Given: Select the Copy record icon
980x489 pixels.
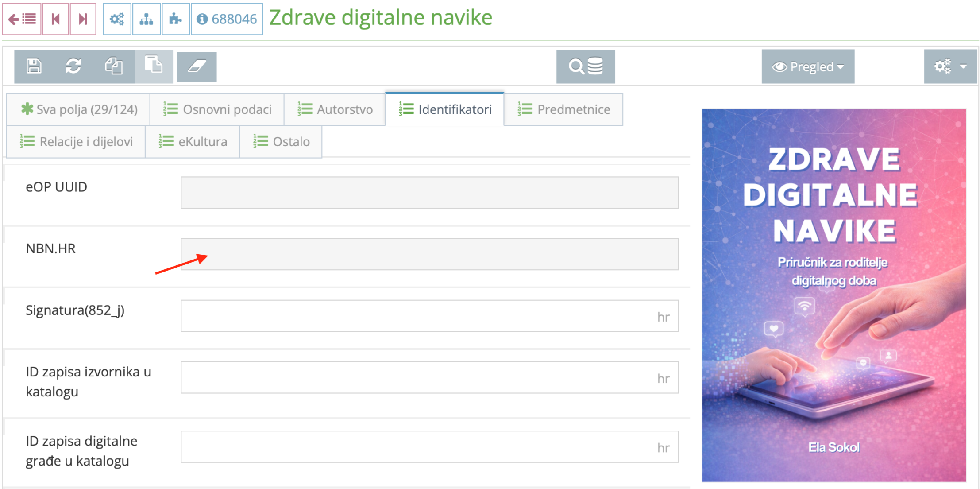Looking at the screenshot, I should [115, 66].
